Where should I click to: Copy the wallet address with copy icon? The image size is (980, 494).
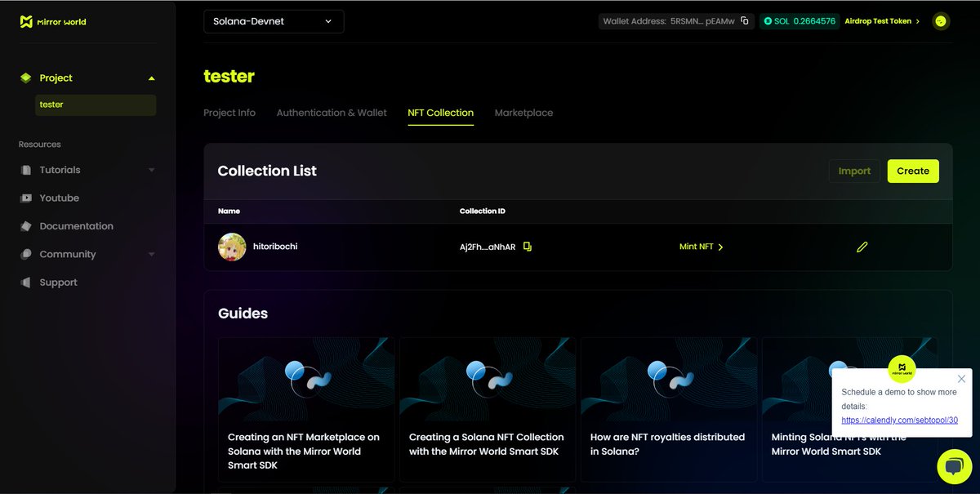pos(744,21)
